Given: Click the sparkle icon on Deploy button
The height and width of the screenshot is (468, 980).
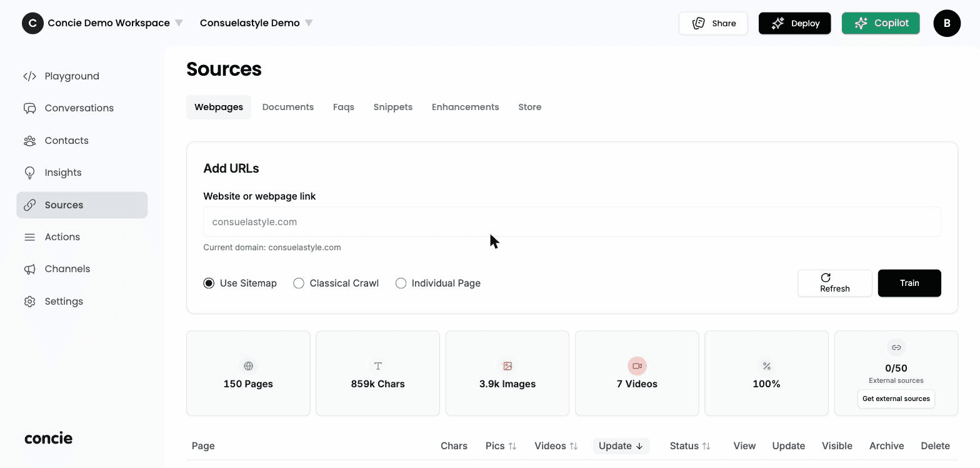Looking at the screenshot, I should point(778,23).
